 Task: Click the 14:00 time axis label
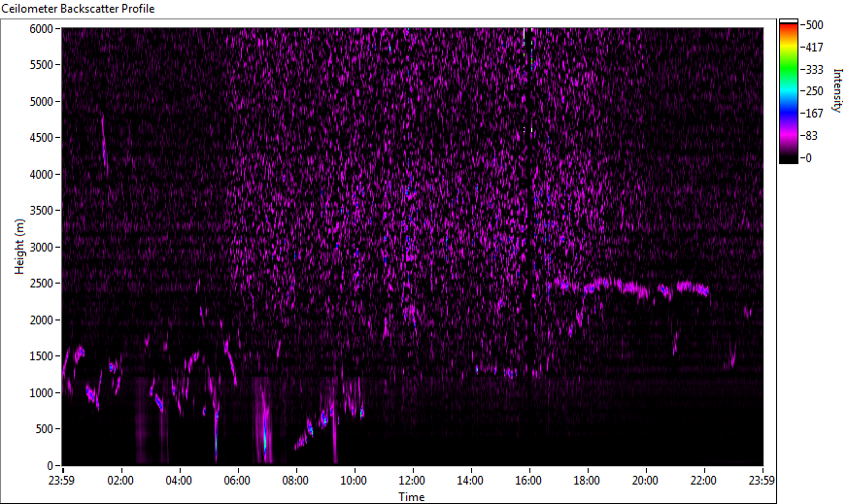point(470,481)
